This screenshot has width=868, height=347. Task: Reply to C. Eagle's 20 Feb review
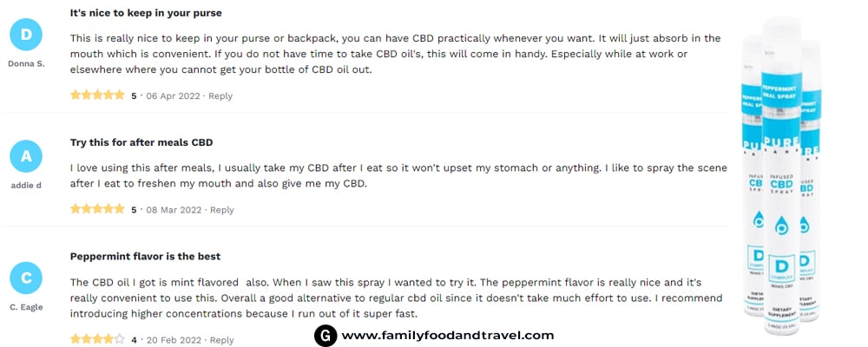click(x=221, y=340)
